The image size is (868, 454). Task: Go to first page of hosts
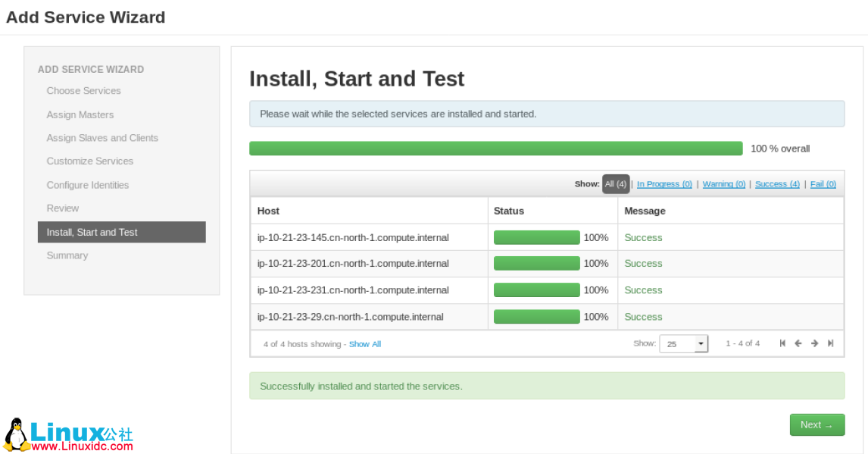click(x=782, y=343)
